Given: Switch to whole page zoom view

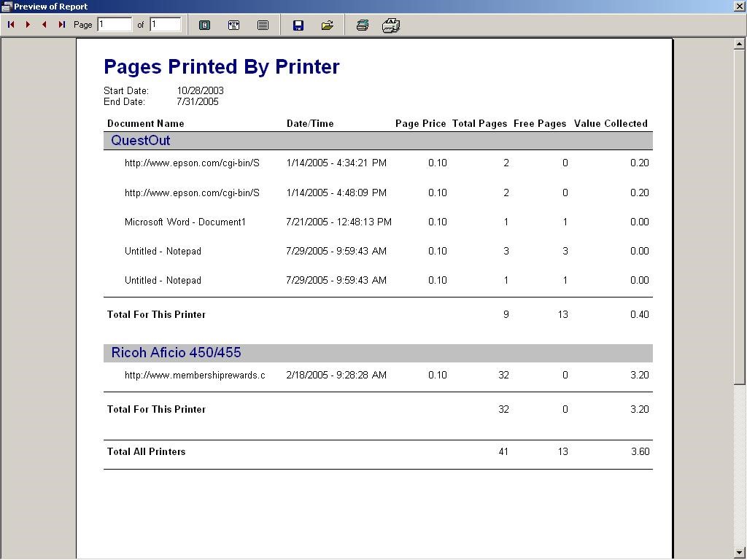Looking at the screenshot, I should click(x=204, y=26).
